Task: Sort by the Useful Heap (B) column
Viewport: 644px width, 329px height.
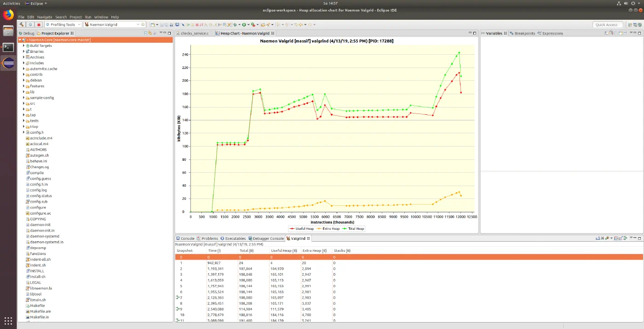Action: click(x=285, y=251)
